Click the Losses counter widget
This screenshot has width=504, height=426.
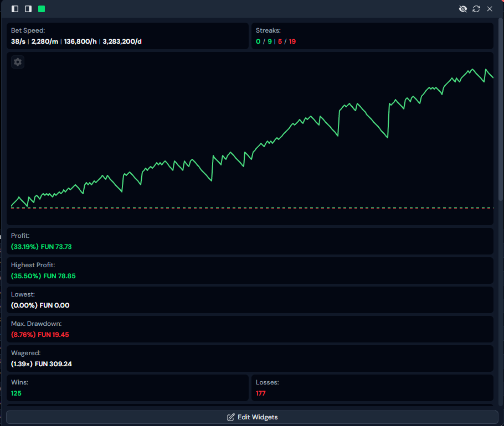(x=372, y=388)
